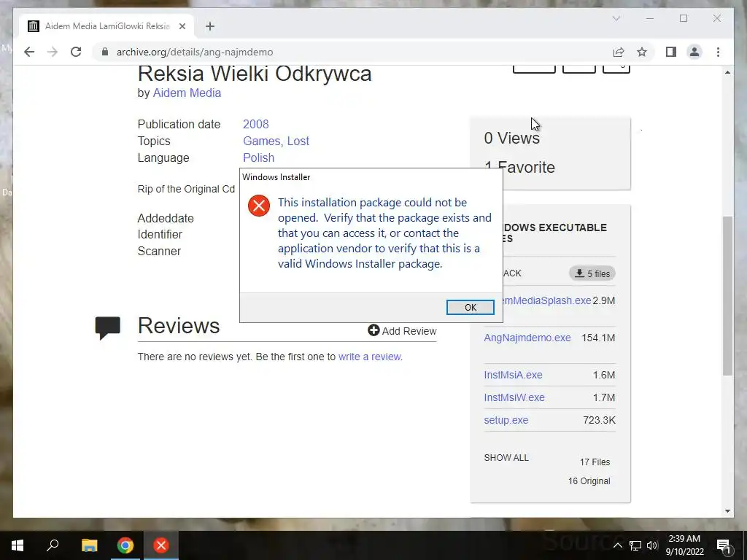This screenshot has height=560, width=747.
Task: Open Windows taskbar search
Action: pyautogui.click(x=53, y=545)
